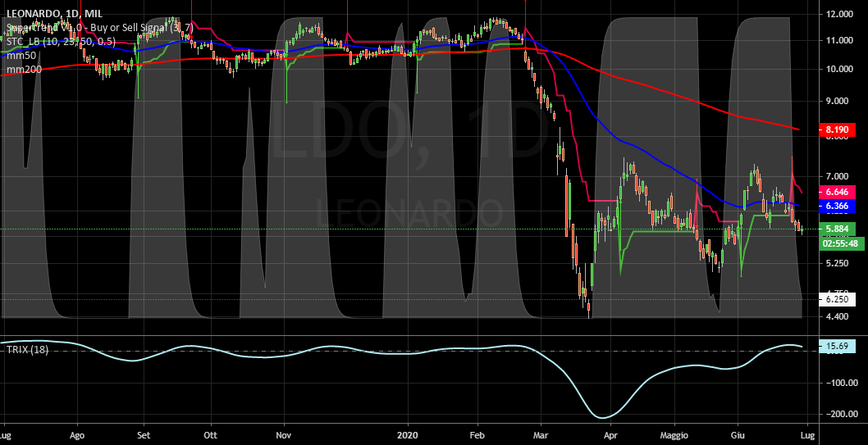This screenshot has height=445, width=868.
Task: Select the SuperTrend V1.0 Buy or Sell Signal legend
Action: coord(99,26)
